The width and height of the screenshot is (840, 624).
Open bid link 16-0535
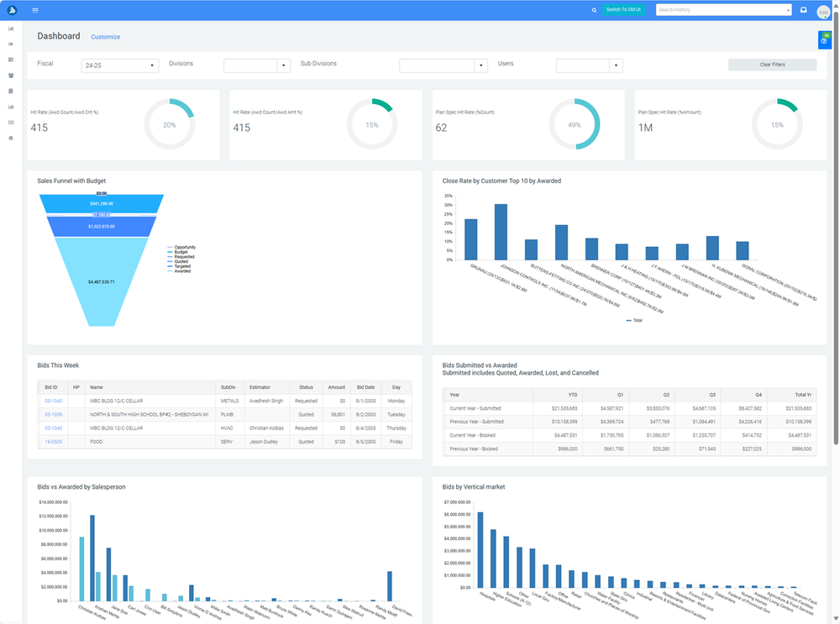54,442
